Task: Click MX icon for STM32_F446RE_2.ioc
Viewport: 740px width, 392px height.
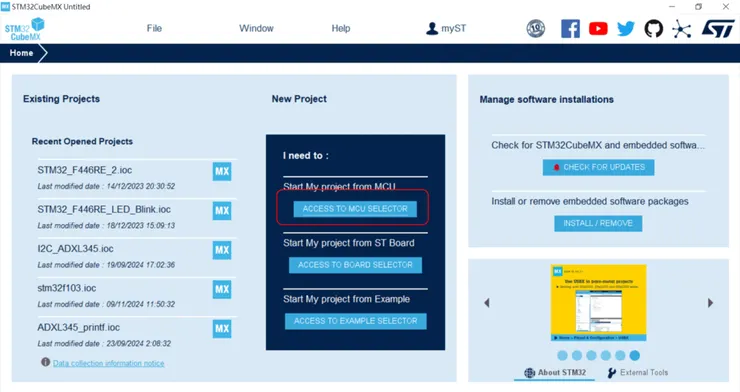Action: (x=222, y=171)
